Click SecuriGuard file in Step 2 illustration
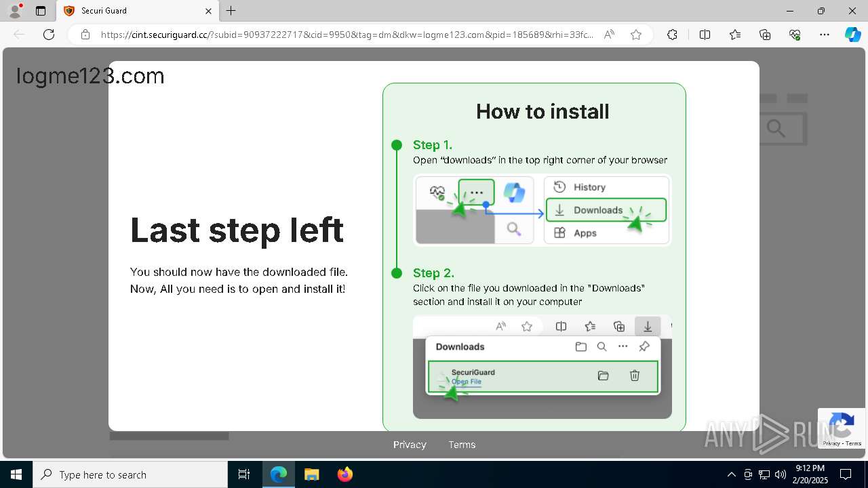 [542, 377]
